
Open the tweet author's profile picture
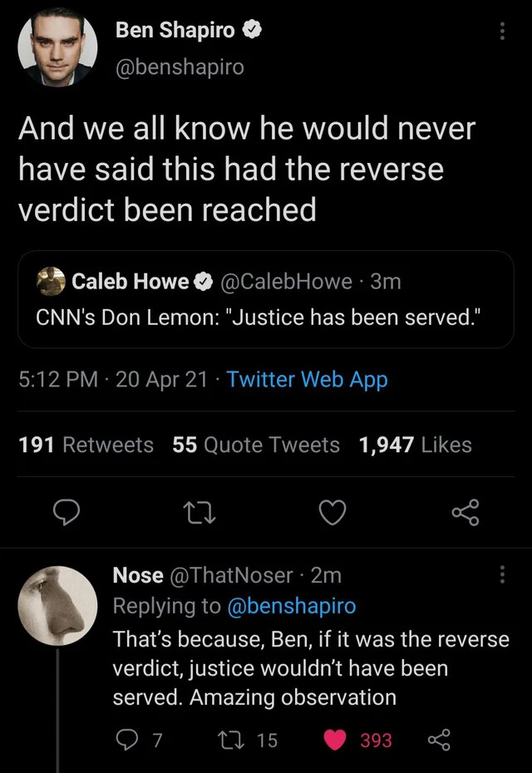58,48
